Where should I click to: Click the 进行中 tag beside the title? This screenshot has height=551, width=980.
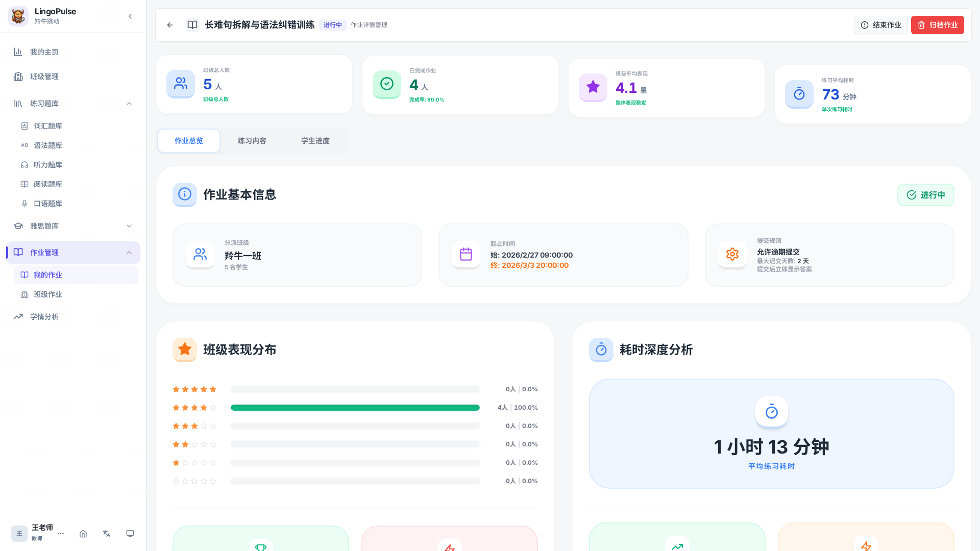click(x=333, y=25)
